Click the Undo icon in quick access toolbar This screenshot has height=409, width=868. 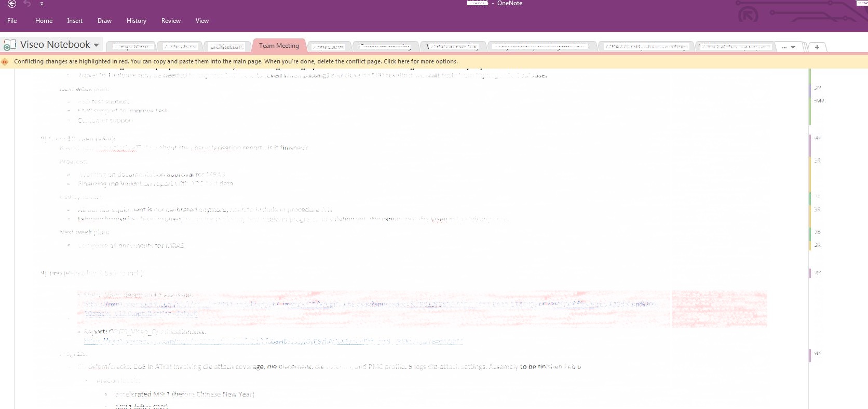pyautogui.click(x=27, y=4)
